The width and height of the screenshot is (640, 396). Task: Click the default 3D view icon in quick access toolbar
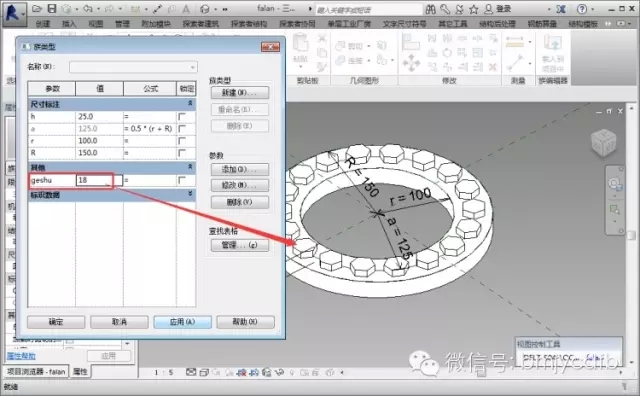pyautogui.click(x=205, y=9)
